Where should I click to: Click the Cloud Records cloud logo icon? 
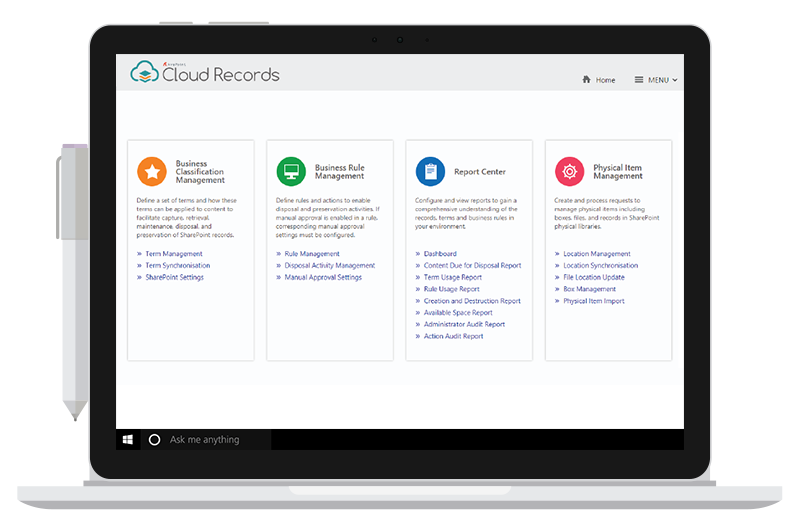(144, 72)
